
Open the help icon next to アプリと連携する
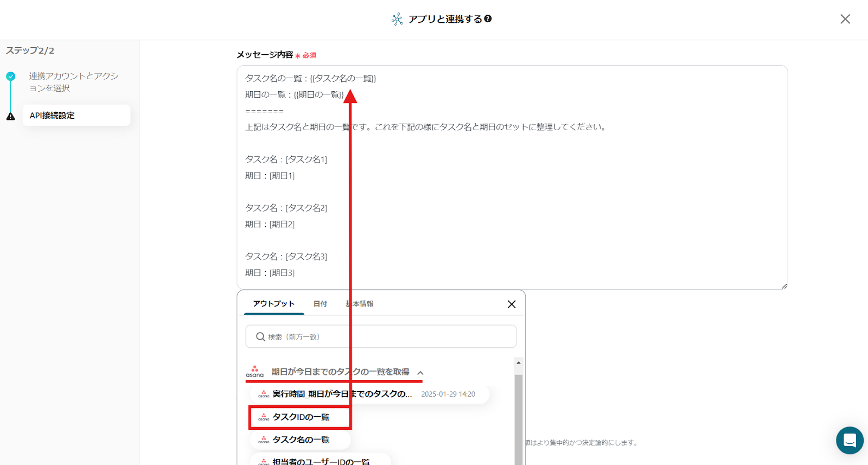pyautogui.click(x=488, y=19)
